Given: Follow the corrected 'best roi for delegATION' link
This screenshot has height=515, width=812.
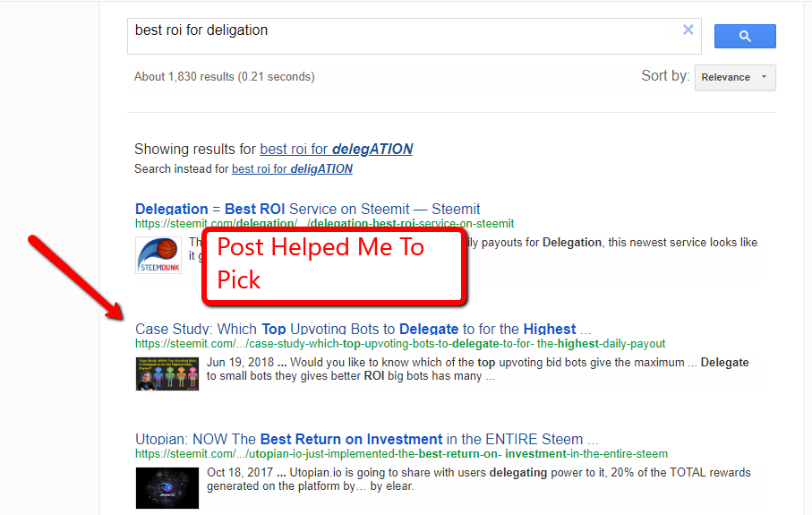Looking at the screenshot, I should 336,150.
